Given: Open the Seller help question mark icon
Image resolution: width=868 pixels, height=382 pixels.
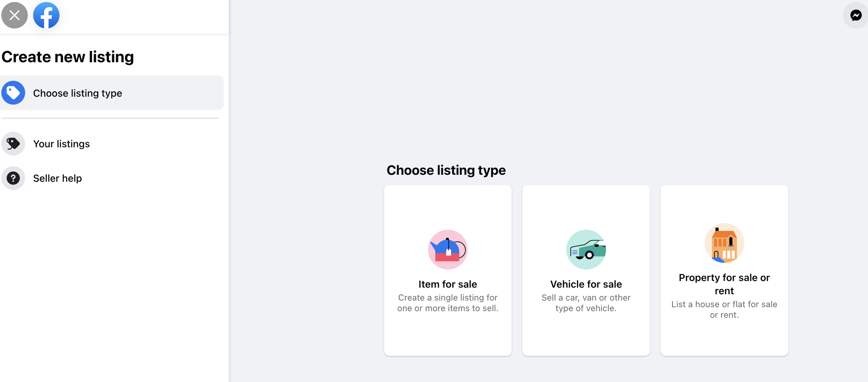Looking at the screenshot, I should coord(13,178).
